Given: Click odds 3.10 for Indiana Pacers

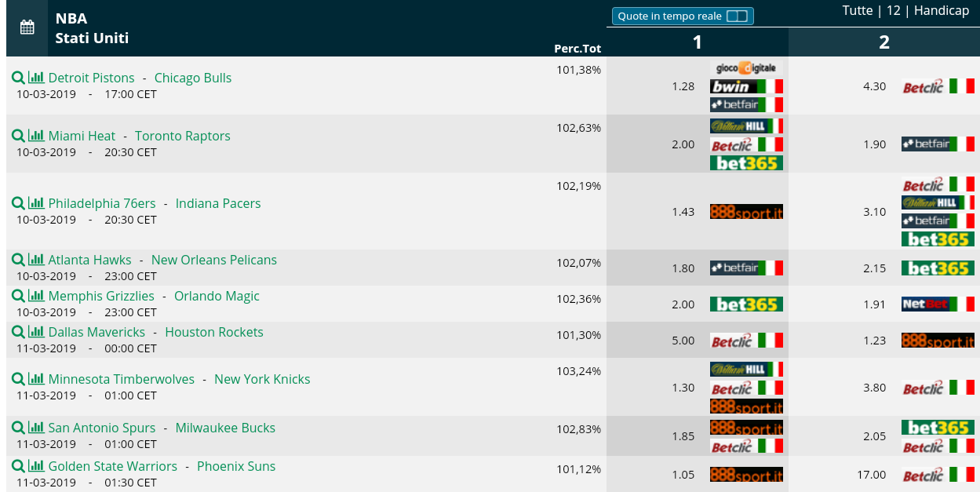Looking at the screenshot, I should pyautogui.click(x=875, y=212).
